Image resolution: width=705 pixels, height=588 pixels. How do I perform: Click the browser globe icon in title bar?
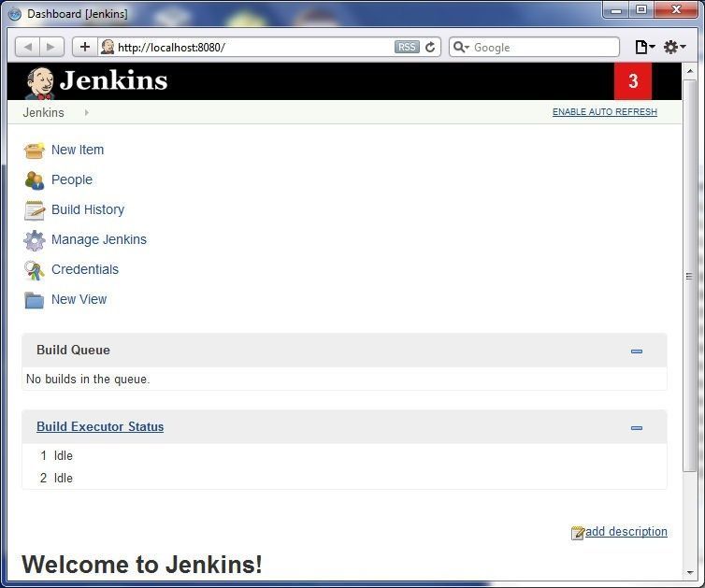[x=15, y=14]
